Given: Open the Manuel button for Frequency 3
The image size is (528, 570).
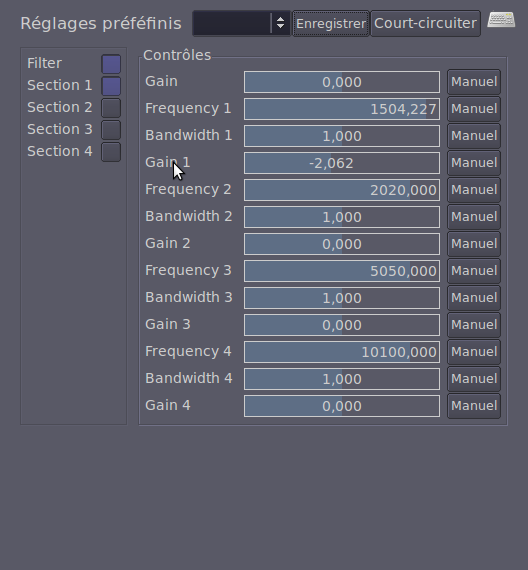Looking at the screenshot, I should coord(474,271).
